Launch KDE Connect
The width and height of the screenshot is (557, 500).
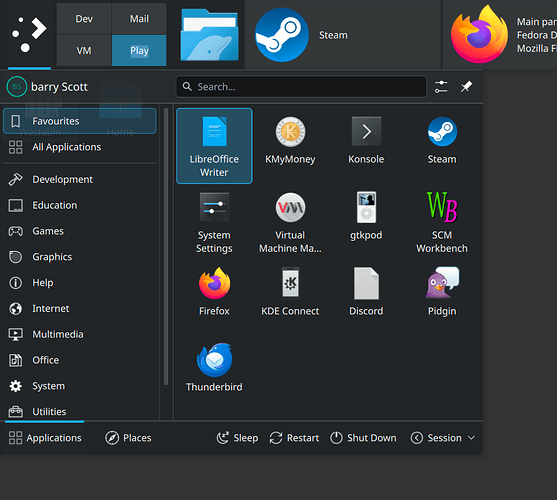(x=290, y=292)
